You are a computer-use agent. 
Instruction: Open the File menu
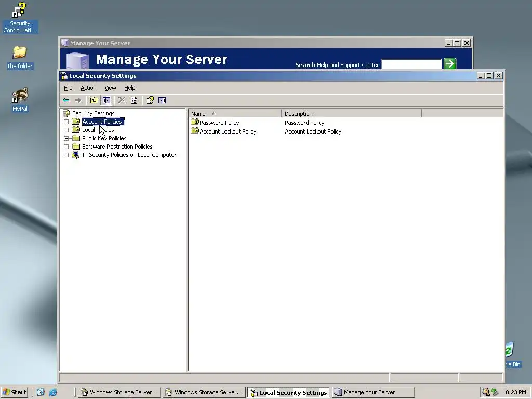coord(68,88)
